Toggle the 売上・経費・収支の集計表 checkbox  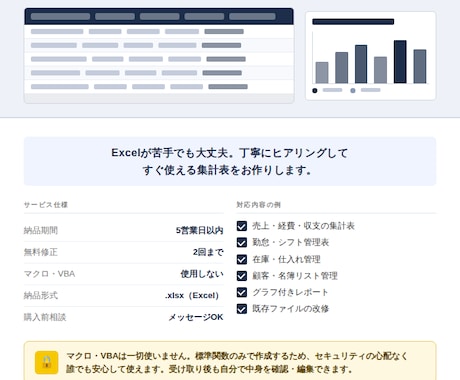click(242, 226)
